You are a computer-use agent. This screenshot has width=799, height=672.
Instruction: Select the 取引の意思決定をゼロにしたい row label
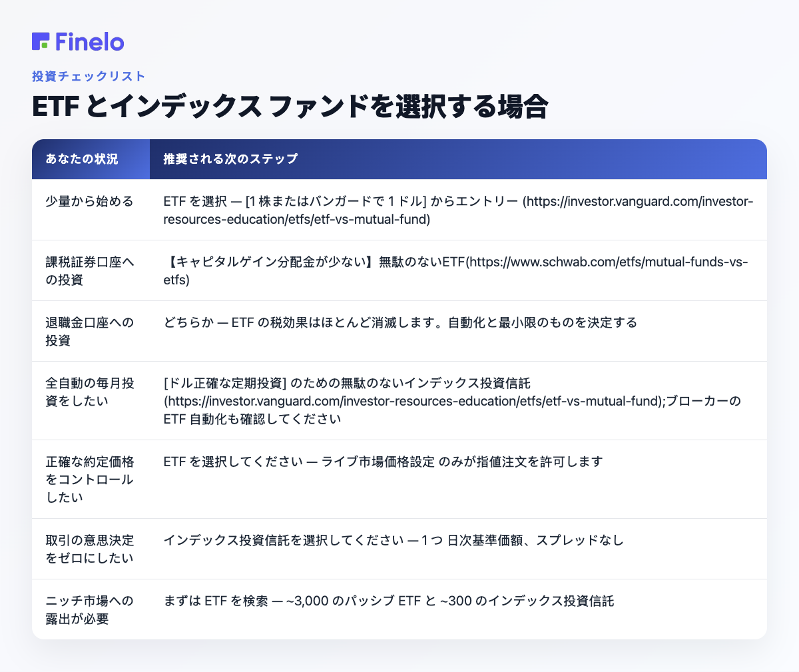tap(89, 549)
